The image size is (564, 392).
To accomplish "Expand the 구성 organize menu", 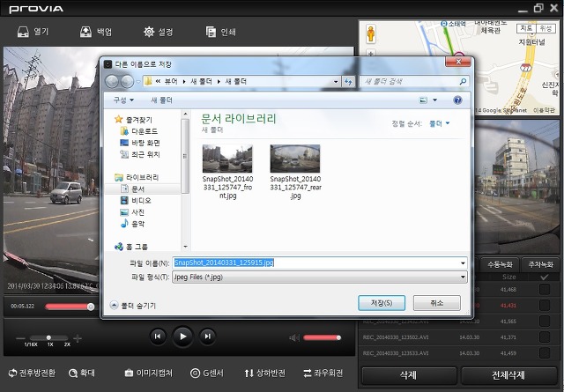I will 123,100.
